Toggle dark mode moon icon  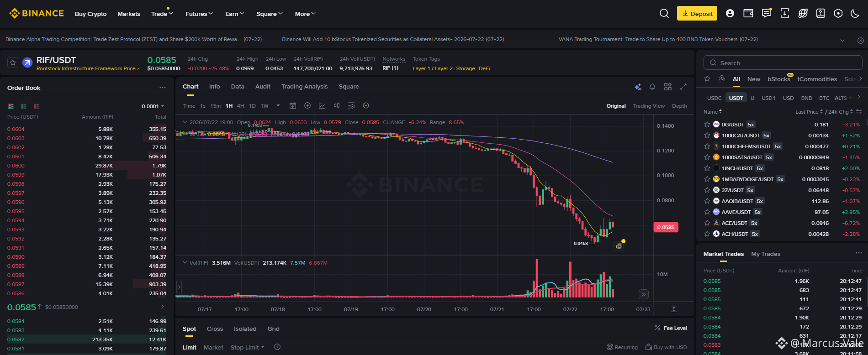tap(855, 13)
